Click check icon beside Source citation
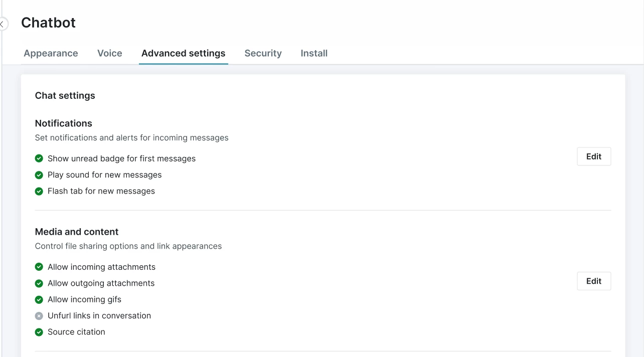 [39, 332]
